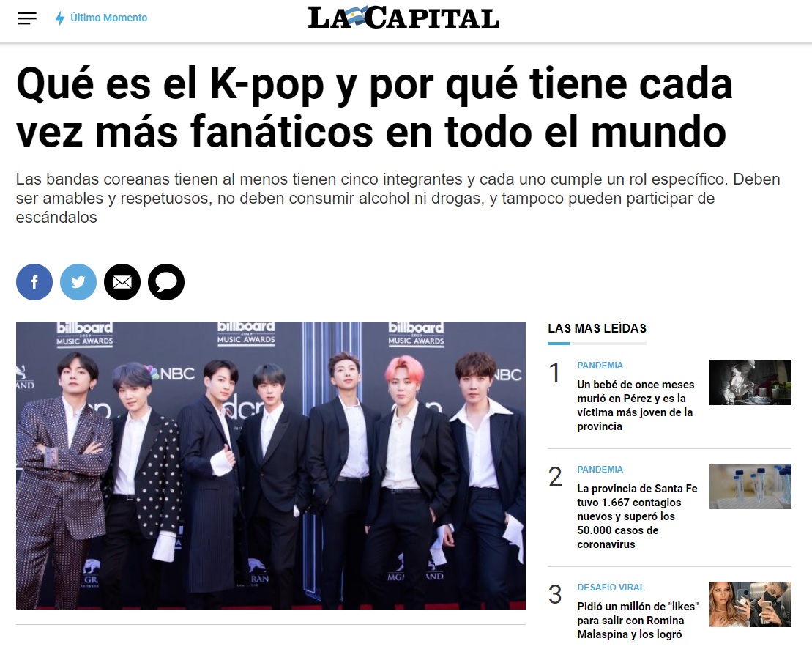Open Santa Fe 1.667 contagios article

click(x=637, y=516)
